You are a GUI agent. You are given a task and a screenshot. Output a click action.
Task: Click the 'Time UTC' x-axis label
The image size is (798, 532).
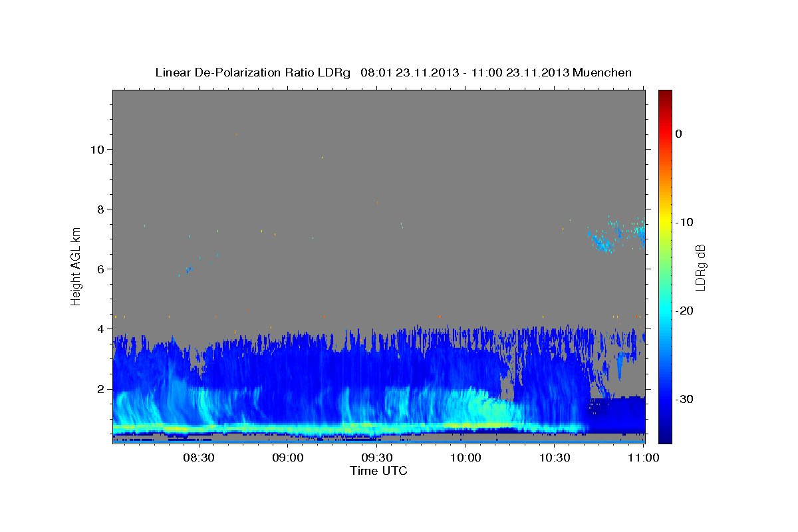378,471
